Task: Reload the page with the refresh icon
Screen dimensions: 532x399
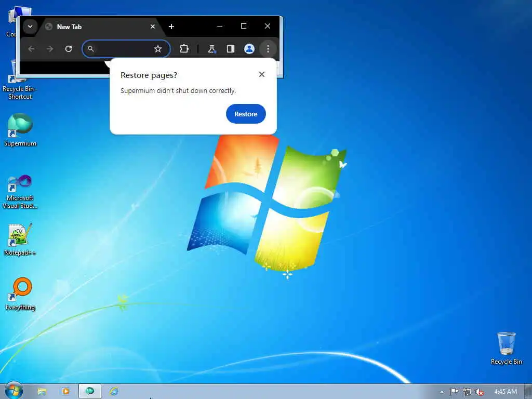Action: (69, 49)
